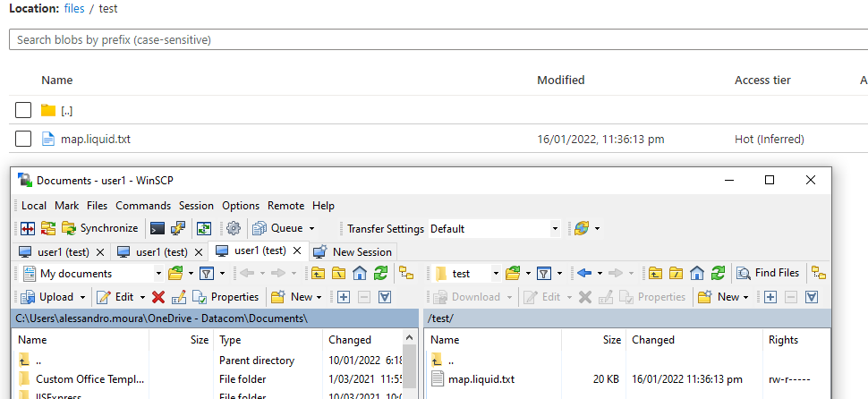Click the local New button

click(293, 297)
